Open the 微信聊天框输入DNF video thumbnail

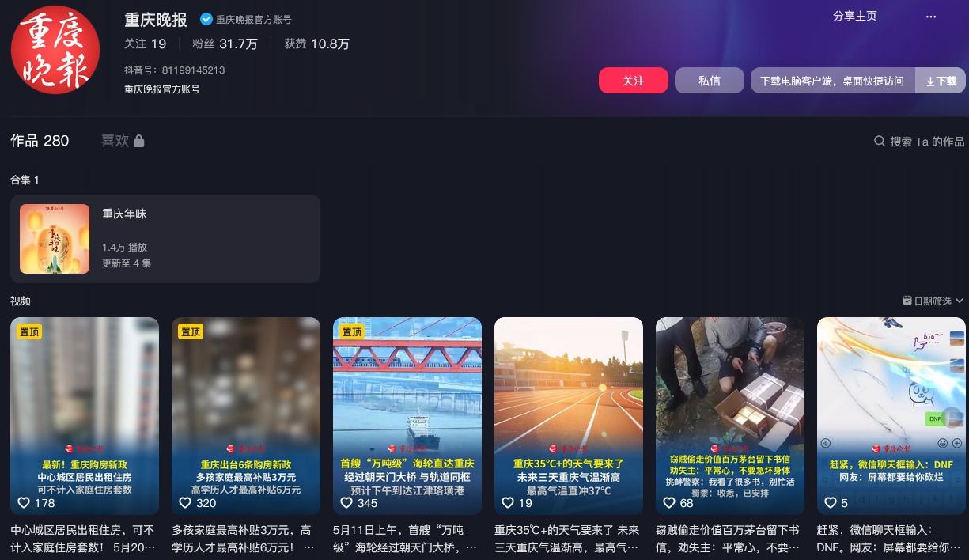[891, 416]
